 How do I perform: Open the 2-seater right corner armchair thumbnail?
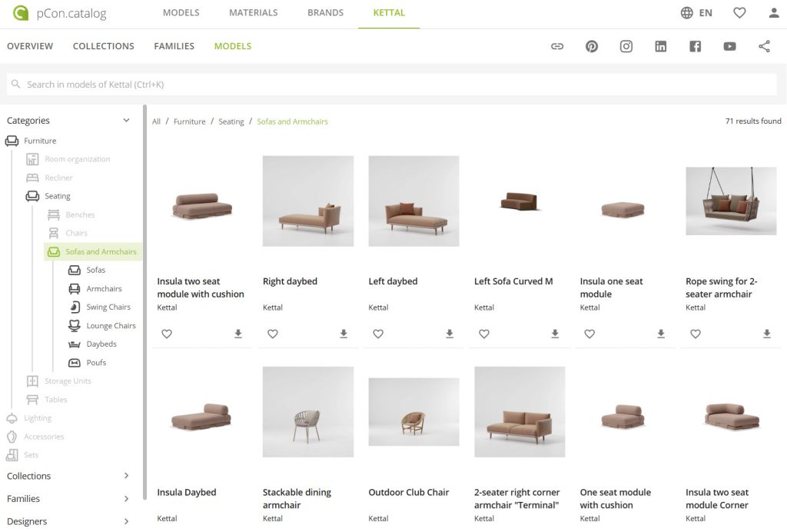tap(520, 411)
